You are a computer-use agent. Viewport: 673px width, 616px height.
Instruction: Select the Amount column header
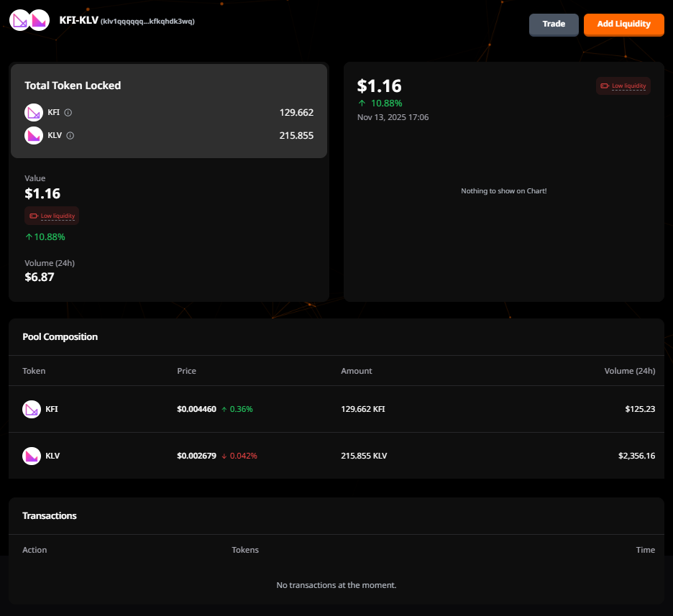coord(356,371)
